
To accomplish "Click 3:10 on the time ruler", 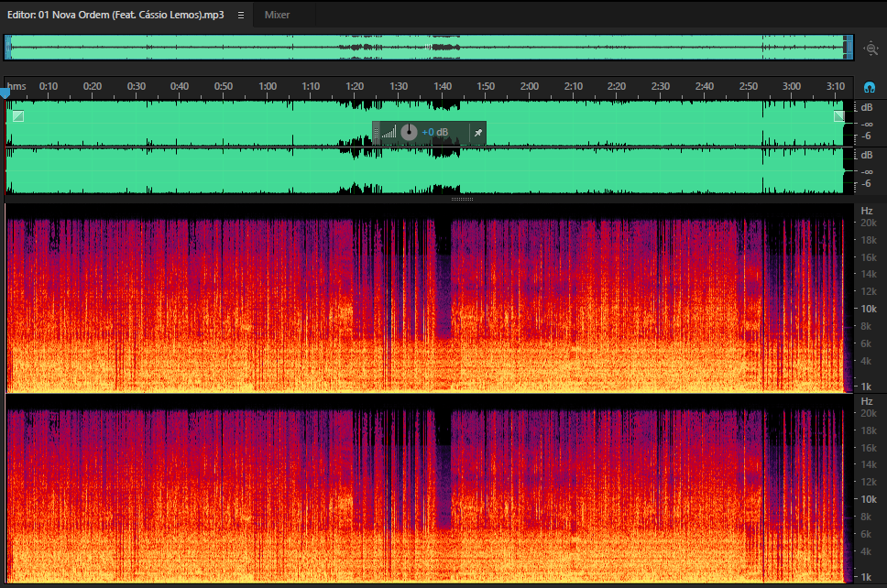I will pos(836,86).
